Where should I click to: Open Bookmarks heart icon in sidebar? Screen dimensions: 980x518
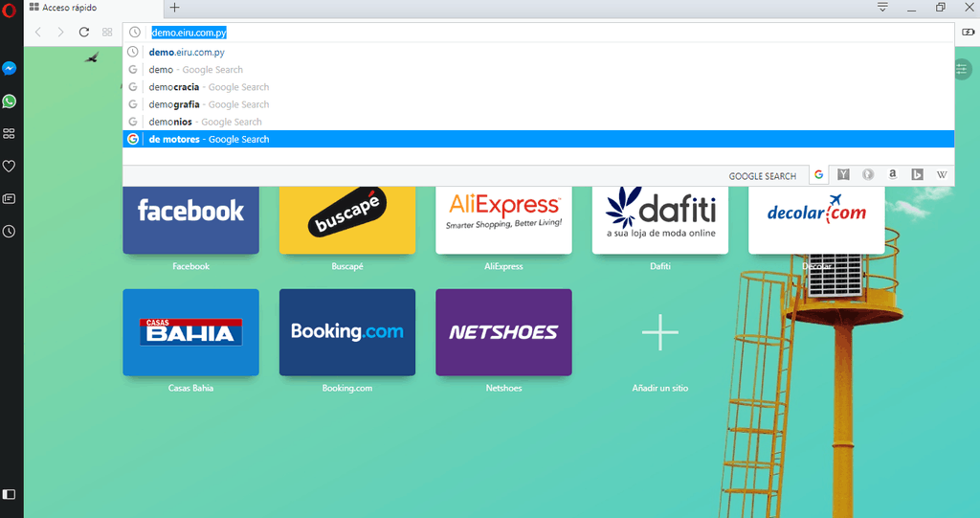pyautogui.click(x=9, y=166)
